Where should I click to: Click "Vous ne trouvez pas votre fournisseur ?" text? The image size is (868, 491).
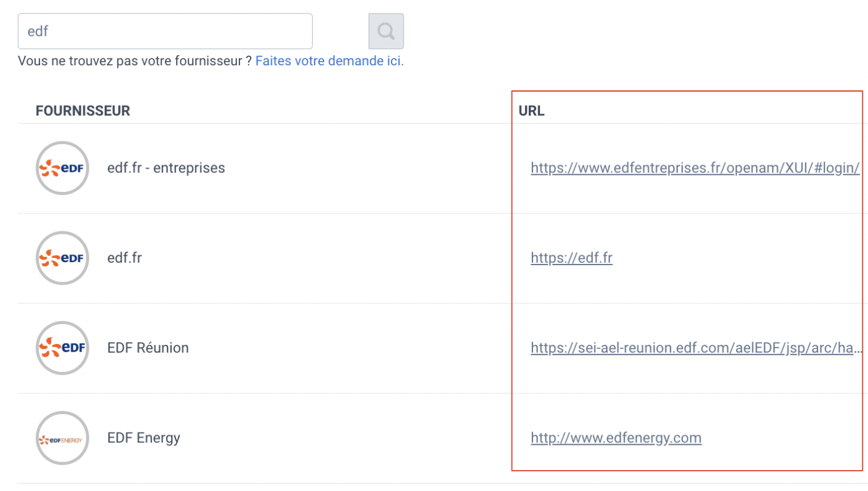[x=135, y=61]
